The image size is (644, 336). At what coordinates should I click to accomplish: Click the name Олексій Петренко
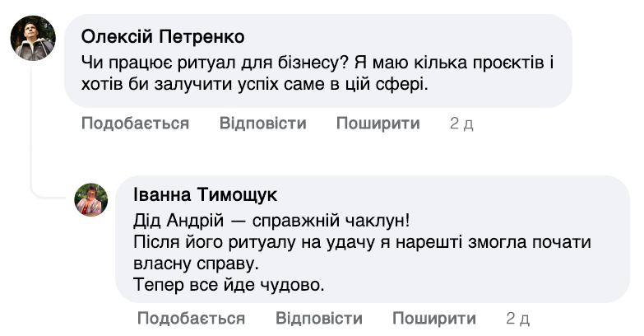point(164,37)
